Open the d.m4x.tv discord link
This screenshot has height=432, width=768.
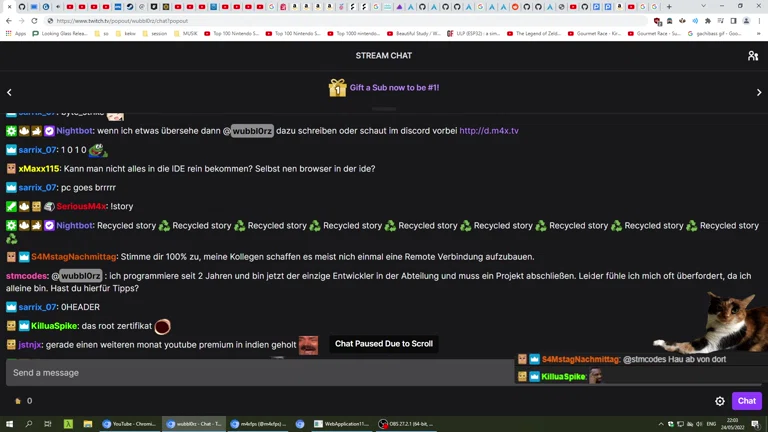coord(488,131)
